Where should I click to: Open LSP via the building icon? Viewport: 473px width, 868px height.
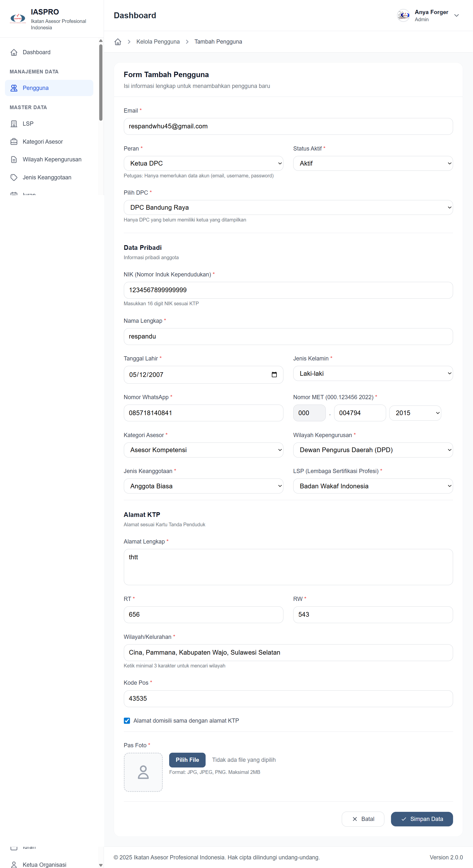(14, 124)
